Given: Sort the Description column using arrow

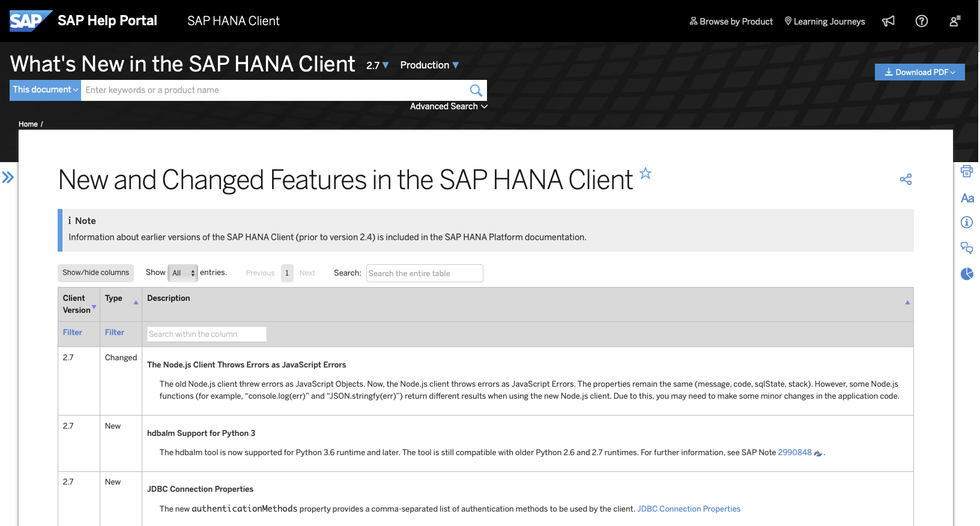Looking at the screenshot, I should tap(907, 303).
